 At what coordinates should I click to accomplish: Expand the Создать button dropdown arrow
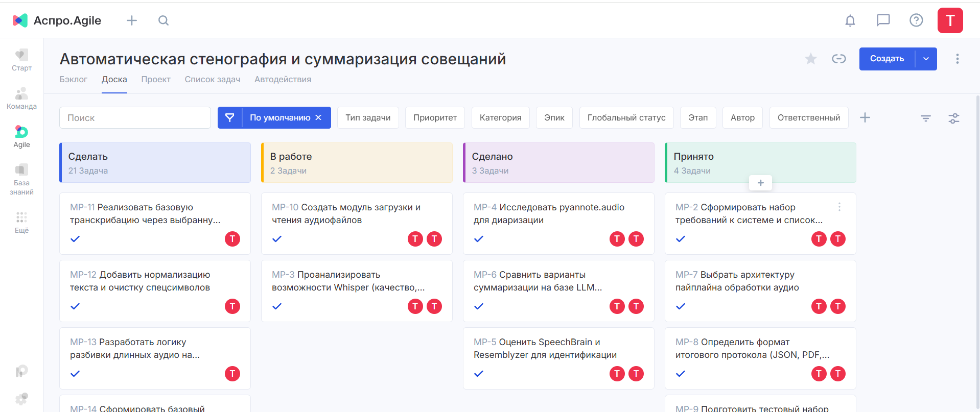click(926, 59)
